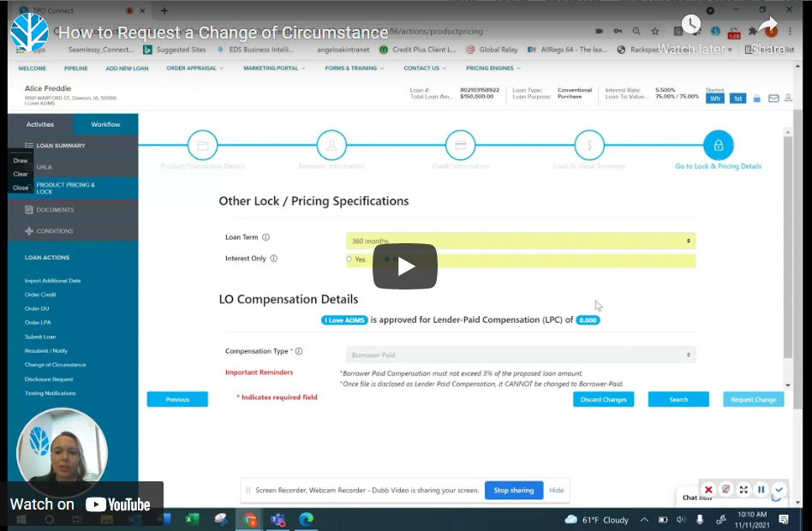Click the Search button
Viewport: 812px width, 531px height.
(x=678, y=399)
